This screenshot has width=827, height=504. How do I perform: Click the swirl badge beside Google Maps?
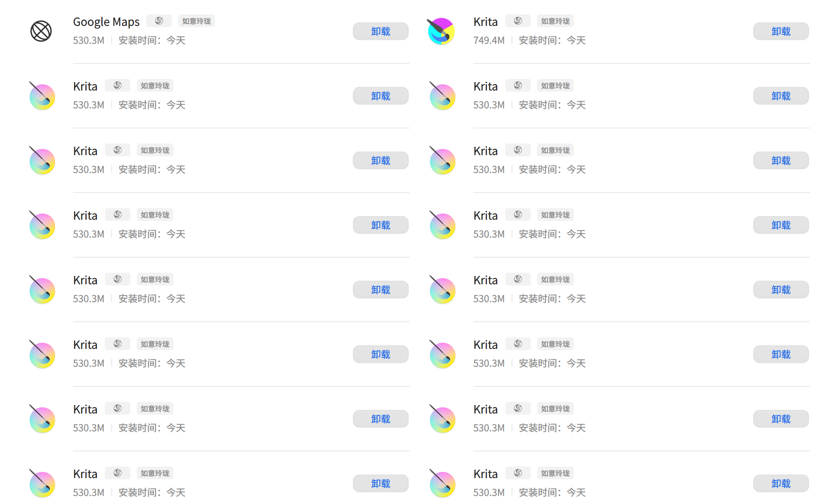pyautogui.click(x=159, y=21)
